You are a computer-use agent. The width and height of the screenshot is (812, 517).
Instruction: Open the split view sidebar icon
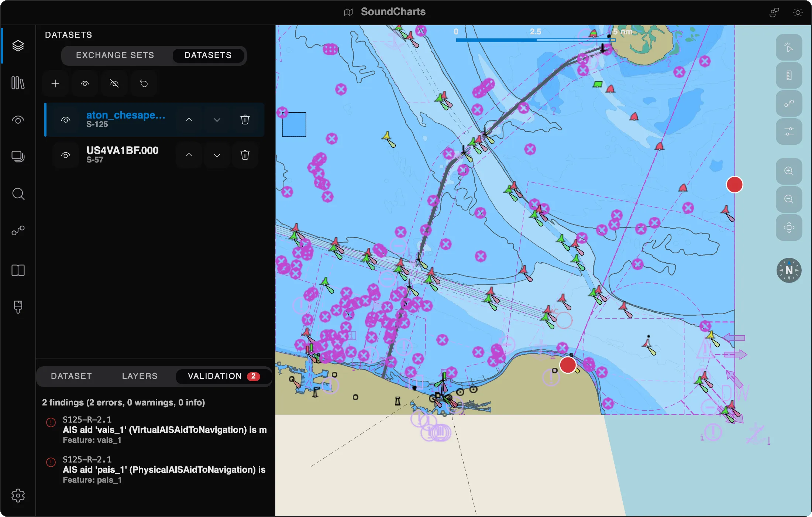coord(18,270)
